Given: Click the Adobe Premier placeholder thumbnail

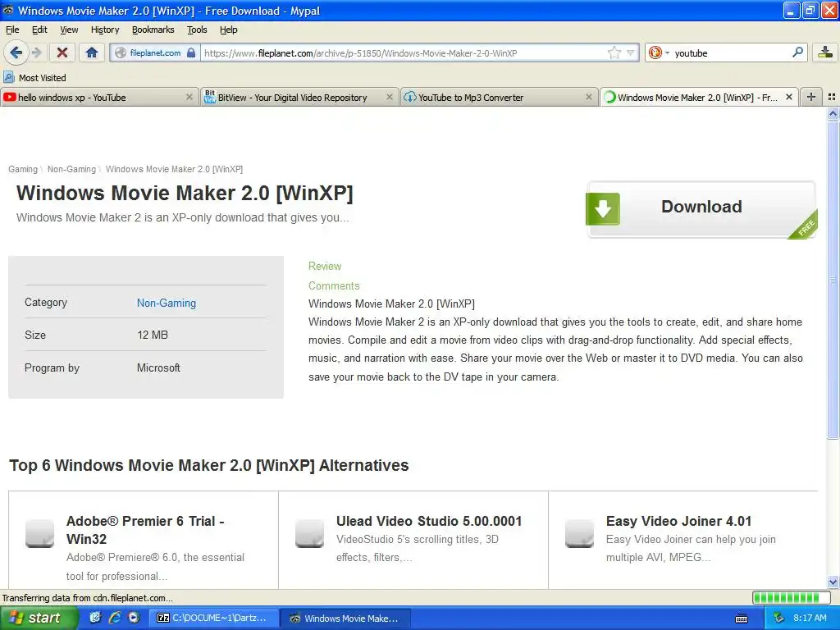Looking at the screenshot, I should pos(39,533).
